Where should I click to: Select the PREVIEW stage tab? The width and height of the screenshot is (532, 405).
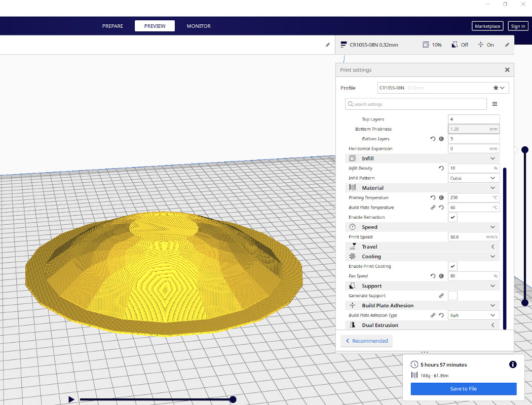click(x=155, y=26)
